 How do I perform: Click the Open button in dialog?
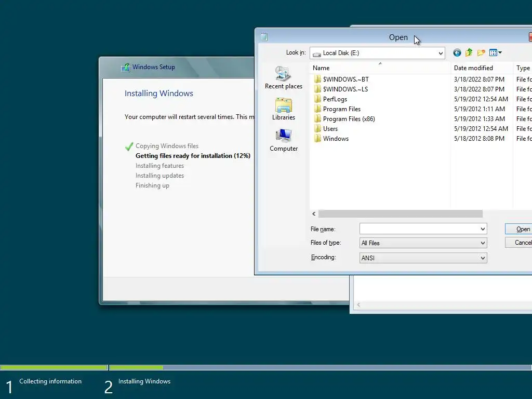tap(519, 229)
